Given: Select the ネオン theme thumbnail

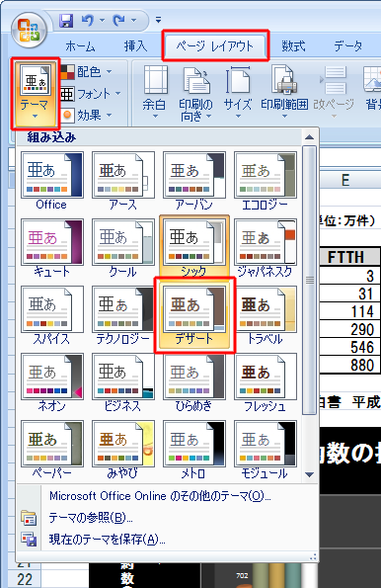Looking at the screenshot, I should click(51, 382).
